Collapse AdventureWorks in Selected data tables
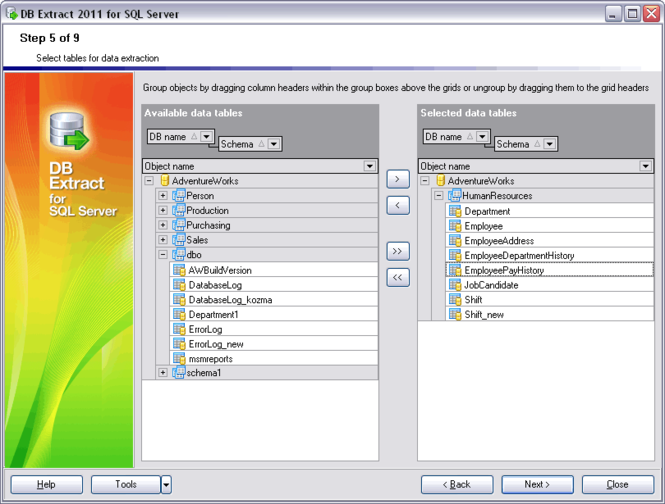 425,181
